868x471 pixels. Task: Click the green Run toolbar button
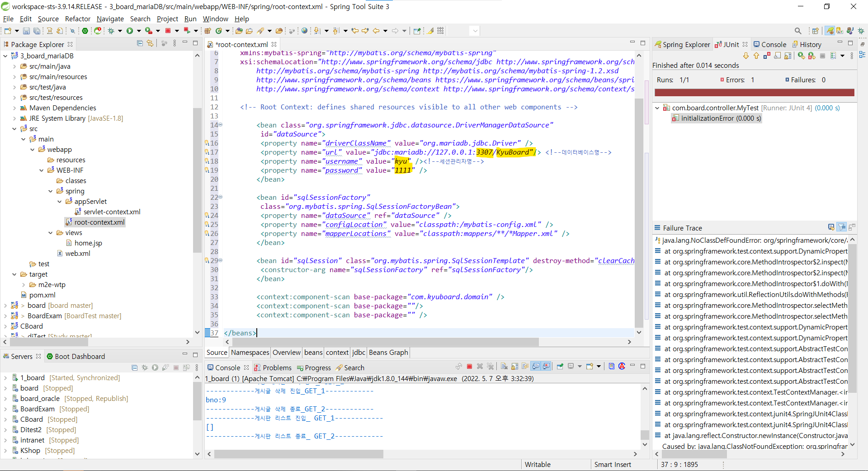[130, 31]
